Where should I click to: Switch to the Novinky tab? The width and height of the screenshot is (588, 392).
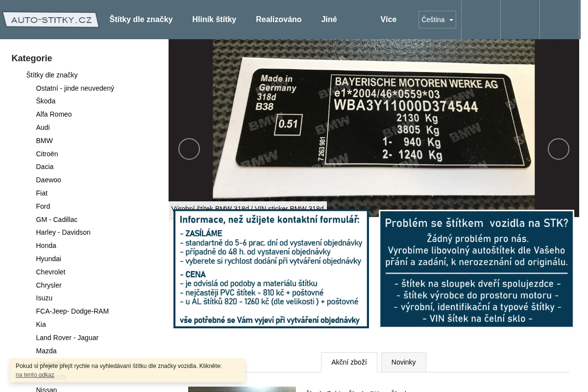403,362
